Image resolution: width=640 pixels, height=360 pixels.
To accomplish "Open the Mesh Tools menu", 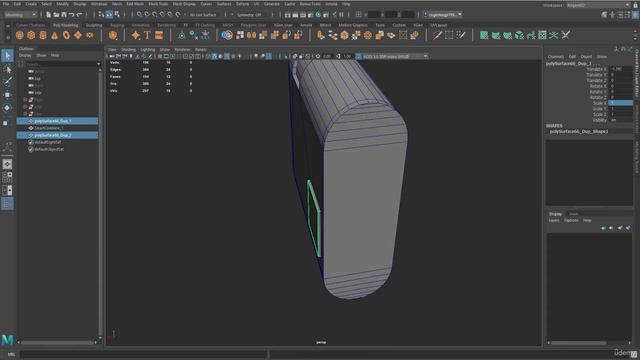I will pos(158,4).
